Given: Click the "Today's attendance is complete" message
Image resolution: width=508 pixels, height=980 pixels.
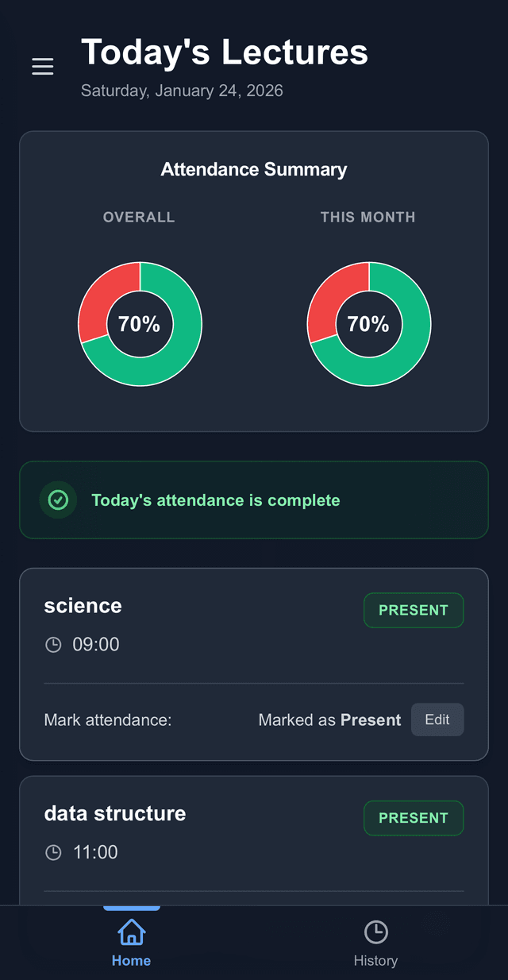Looking at the screenshot, I should pos(216,500).
